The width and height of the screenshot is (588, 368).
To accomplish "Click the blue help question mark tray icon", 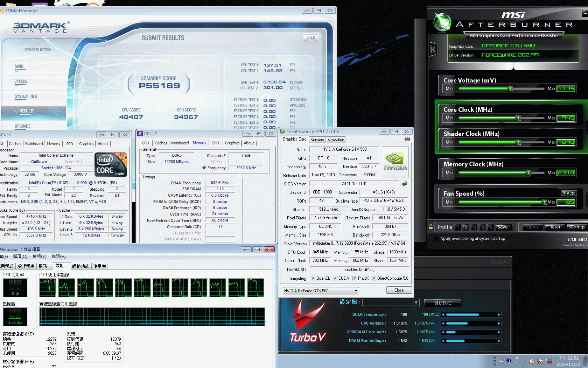I will click(509, 360).
